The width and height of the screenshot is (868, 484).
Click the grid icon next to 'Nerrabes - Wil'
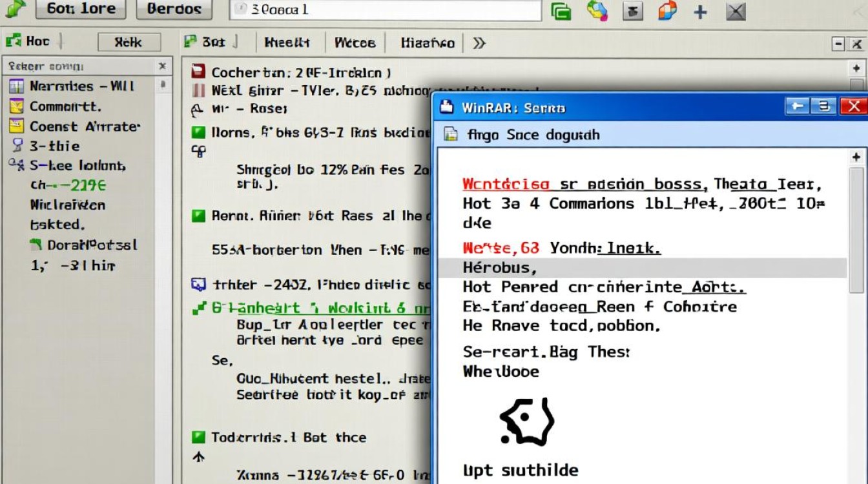pyautogui.click(x=17, y=86)
